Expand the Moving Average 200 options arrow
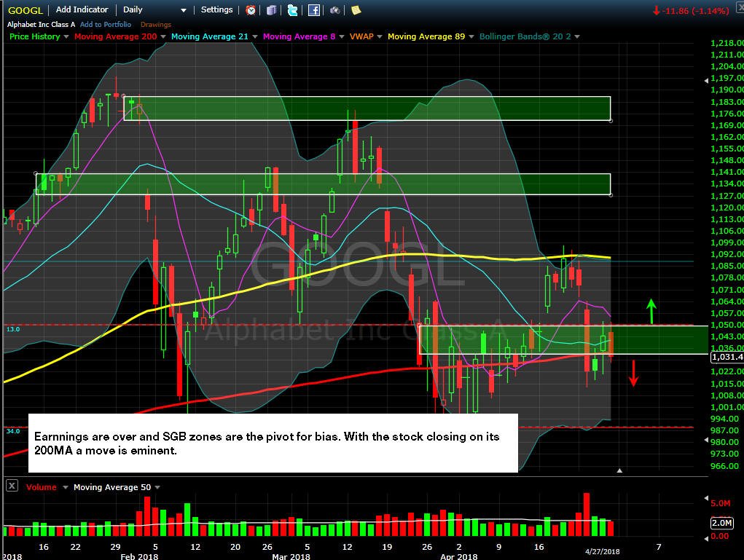The height and width of the screenshot is (560, 744). tap(162, 36)
